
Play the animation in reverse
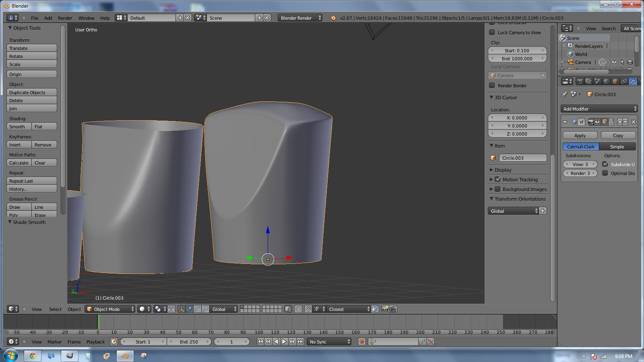(x=276, y=341)
